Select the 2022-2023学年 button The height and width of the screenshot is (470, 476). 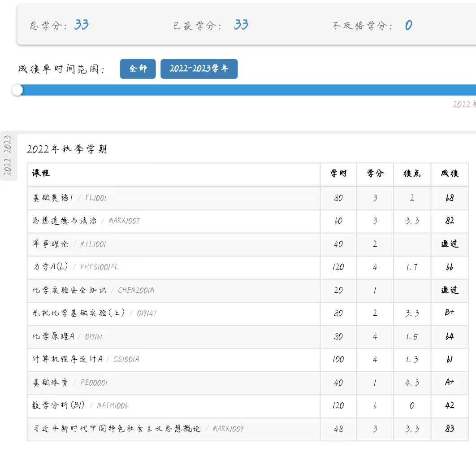(199, 69)
